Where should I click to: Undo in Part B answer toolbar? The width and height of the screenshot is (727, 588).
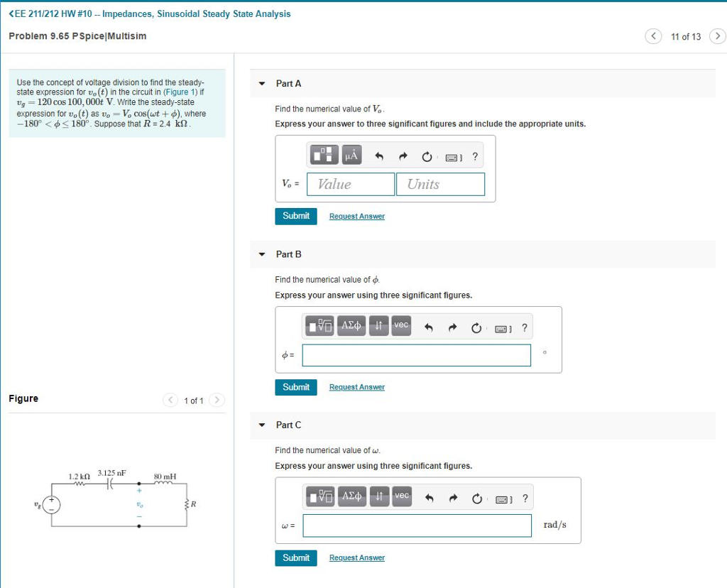[x=428, y=327]
